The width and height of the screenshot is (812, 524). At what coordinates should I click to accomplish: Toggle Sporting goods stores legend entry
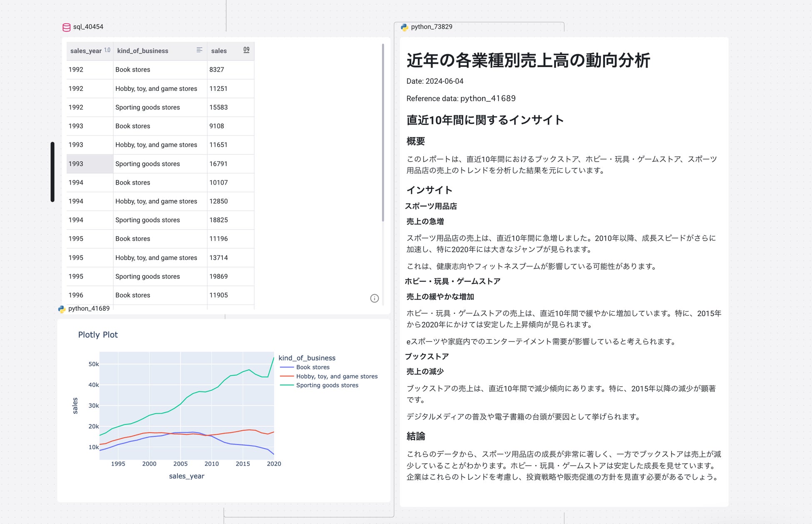[x=327, y=385]
